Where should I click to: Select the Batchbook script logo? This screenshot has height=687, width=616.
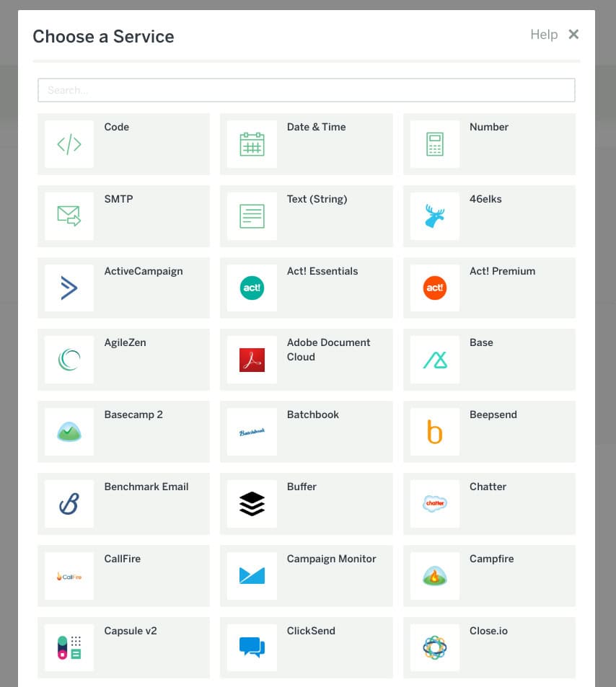point(252,433)
